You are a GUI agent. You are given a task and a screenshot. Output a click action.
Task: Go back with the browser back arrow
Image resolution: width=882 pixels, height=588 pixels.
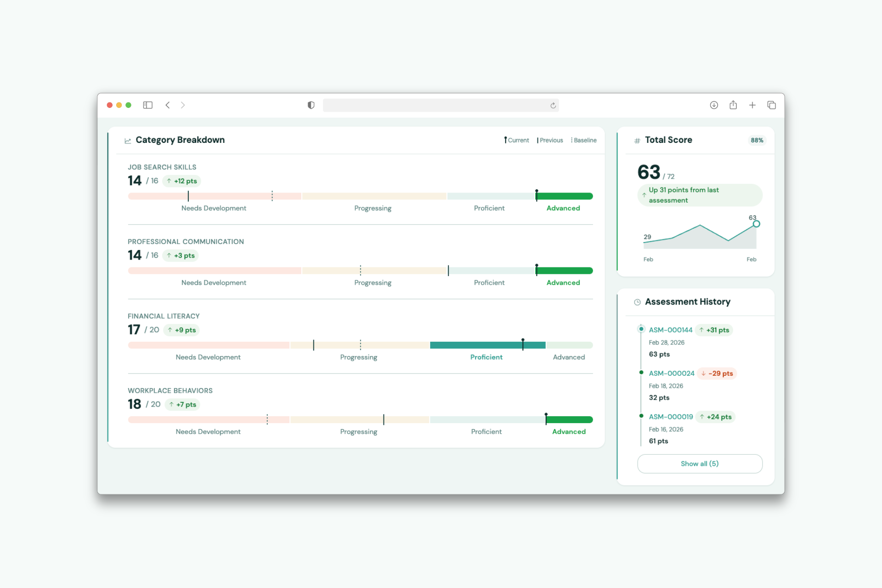click(x=168, y=105)
